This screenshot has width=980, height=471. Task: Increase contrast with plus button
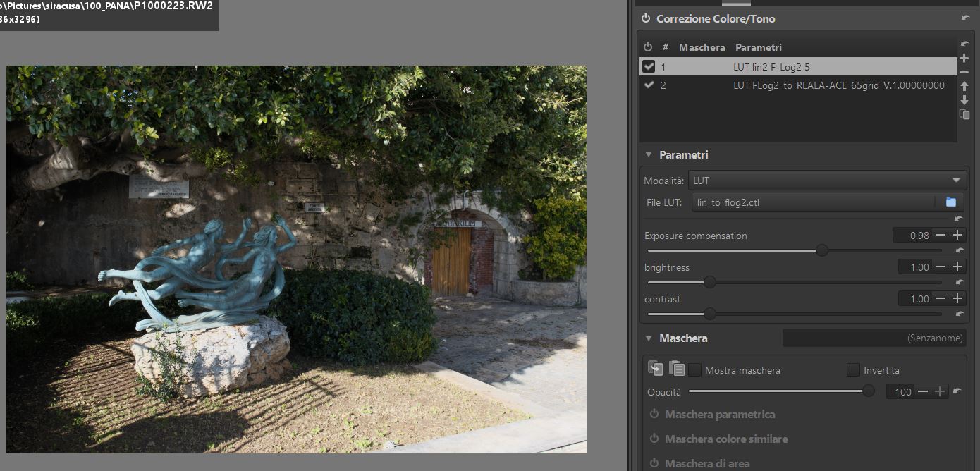point(957,299)
